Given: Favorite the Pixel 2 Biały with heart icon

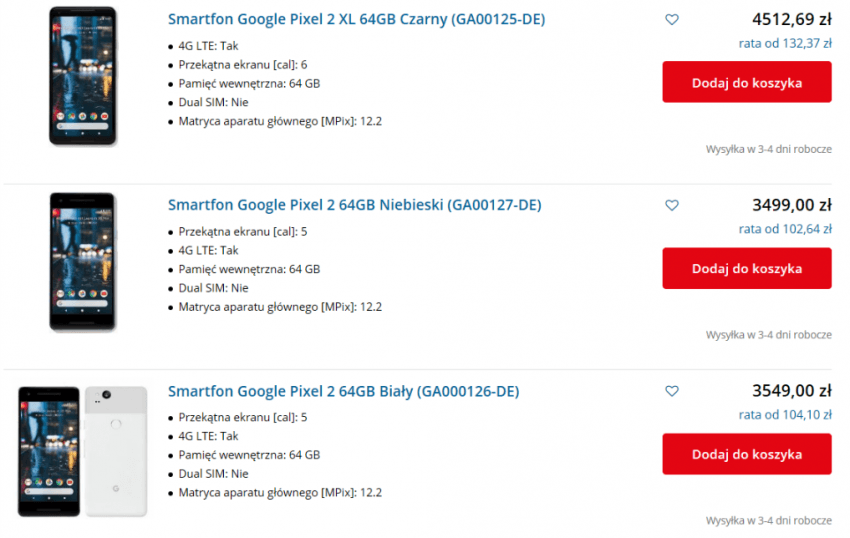Looking at the screenshot, I should tap(672, 391).
